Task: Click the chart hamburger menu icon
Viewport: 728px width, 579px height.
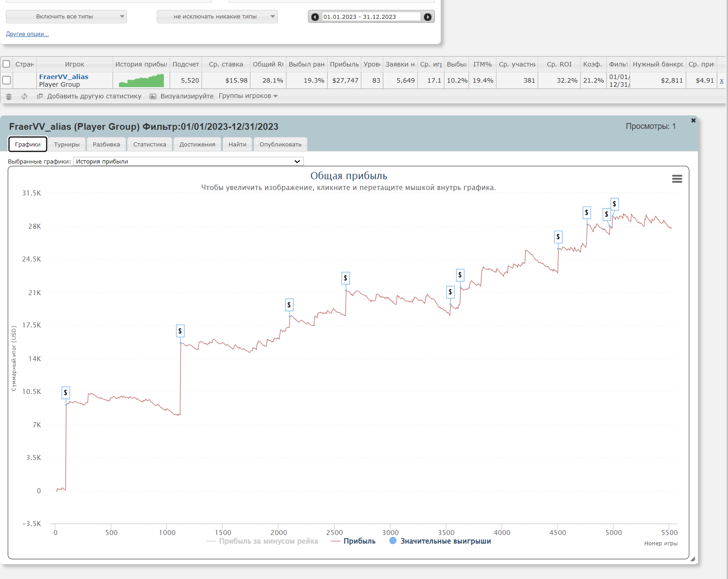Action: click(677, 179)
